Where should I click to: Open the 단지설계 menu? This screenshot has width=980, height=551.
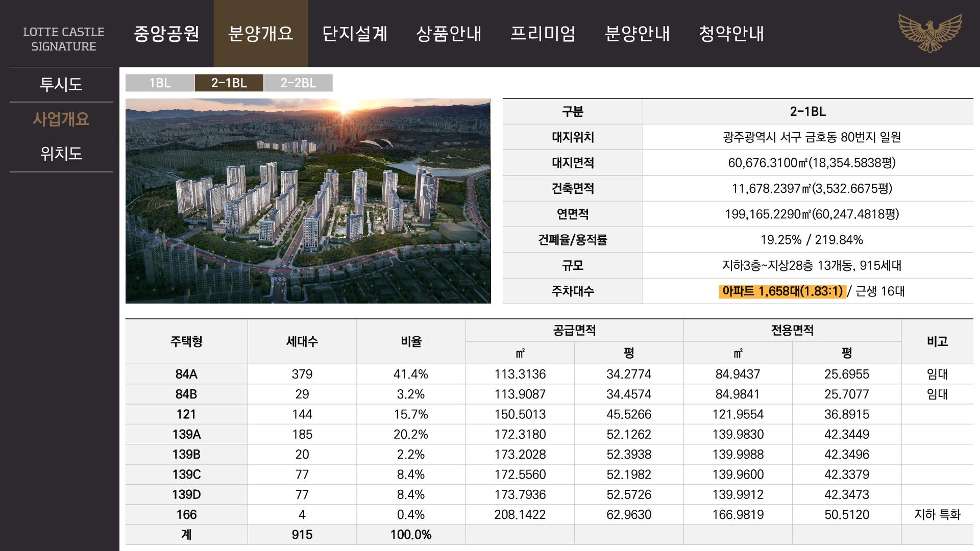pyautogui.click(x=355, y=34)
